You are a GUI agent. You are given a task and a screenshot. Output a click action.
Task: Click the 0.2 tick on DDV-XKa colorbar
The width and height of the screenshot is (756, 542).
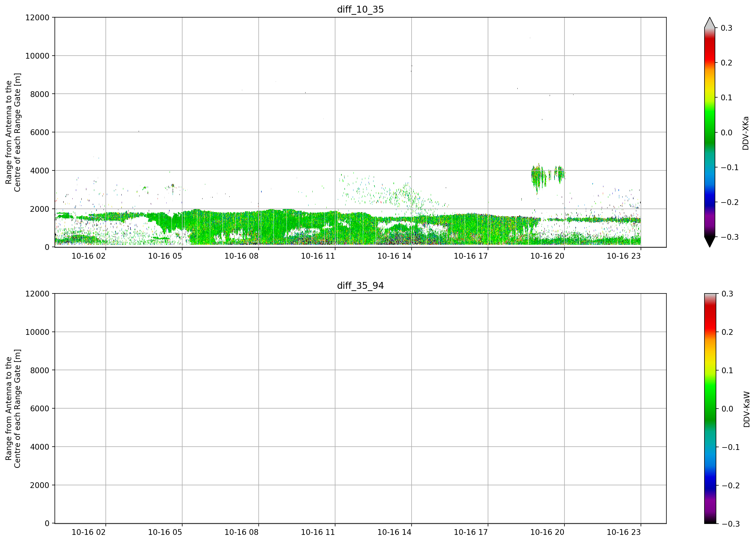click(726, 63)
